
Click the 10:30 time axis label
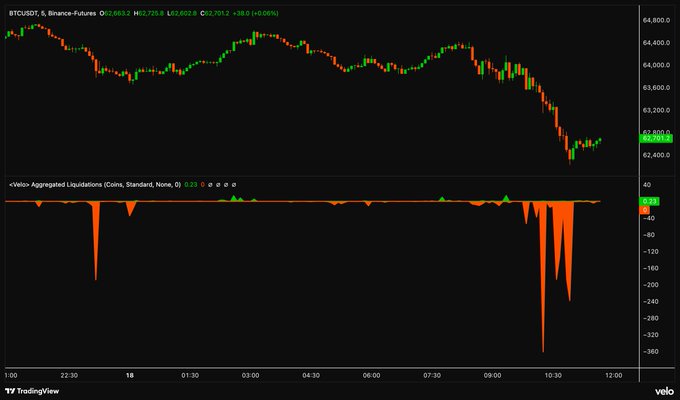point(553,376)
